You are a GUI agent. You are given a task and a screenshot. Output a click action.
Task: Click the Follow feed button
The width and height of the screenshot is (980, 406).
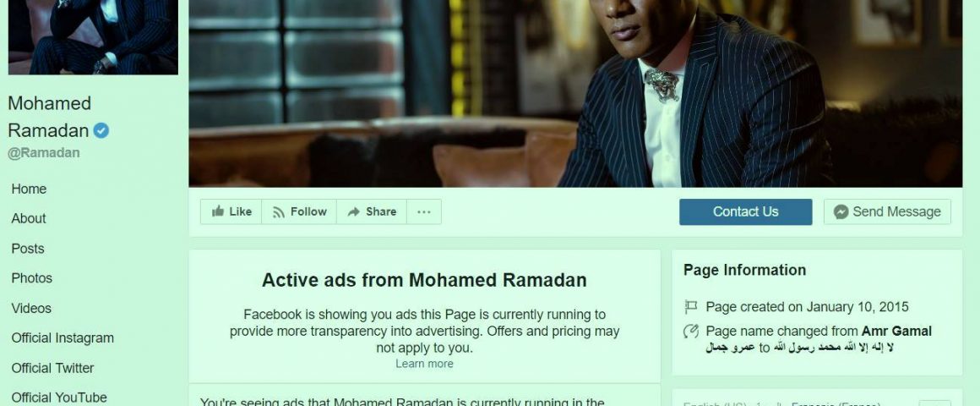click(x=299, y=211)
